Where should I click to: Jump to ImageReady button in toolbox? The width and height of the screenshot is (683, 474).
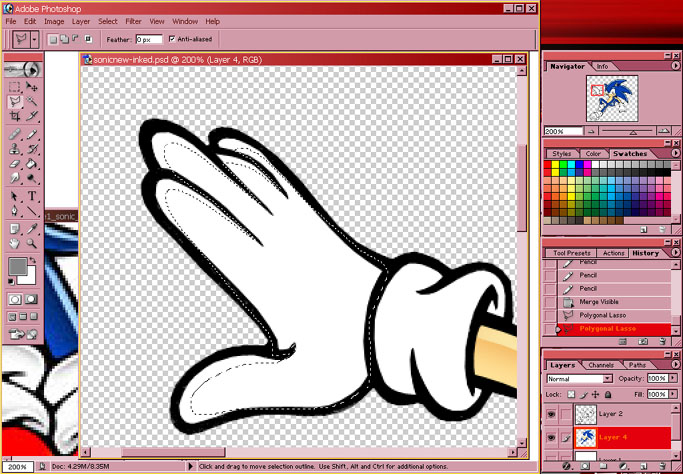pyautogui.click(x=23, y=334)
